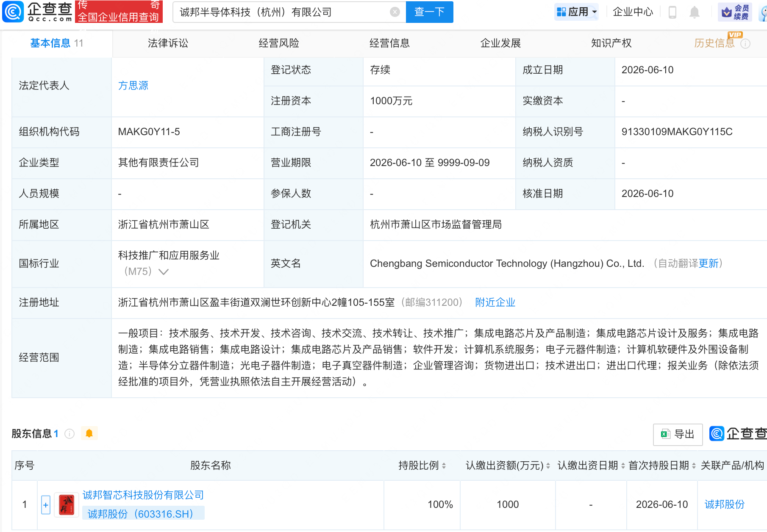This screenshot has height=532, width=767.
Task: Open the 应用 dropdown menu
Action: [x=577, y=12]
